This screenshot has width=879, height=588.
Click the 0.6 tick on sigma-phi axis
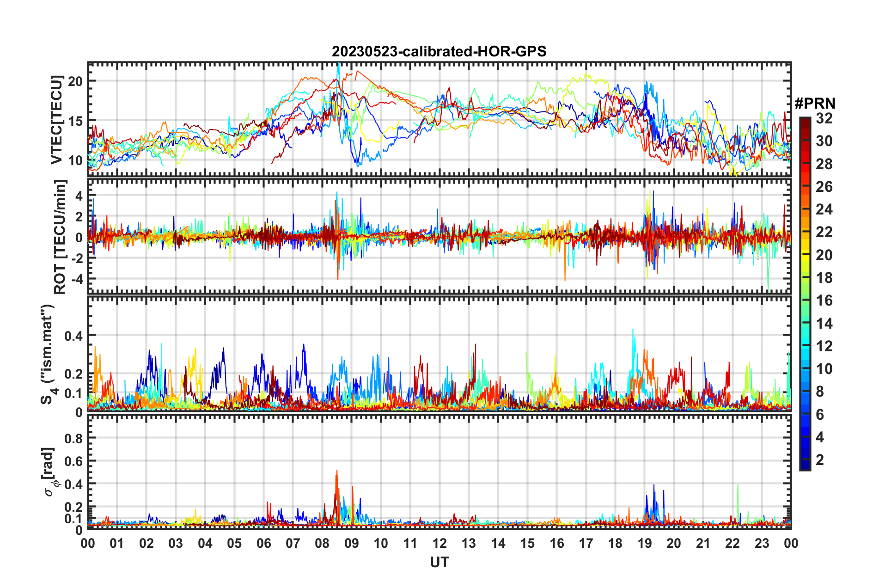[x=73, y=461]
